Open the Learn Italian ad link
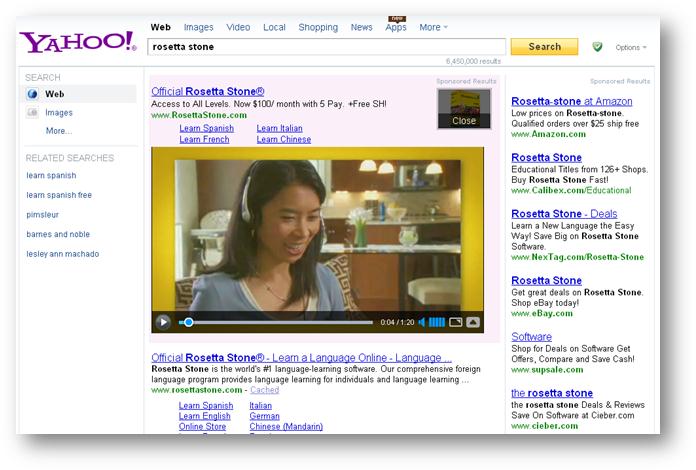696x470 pixels. click(279, 128)
